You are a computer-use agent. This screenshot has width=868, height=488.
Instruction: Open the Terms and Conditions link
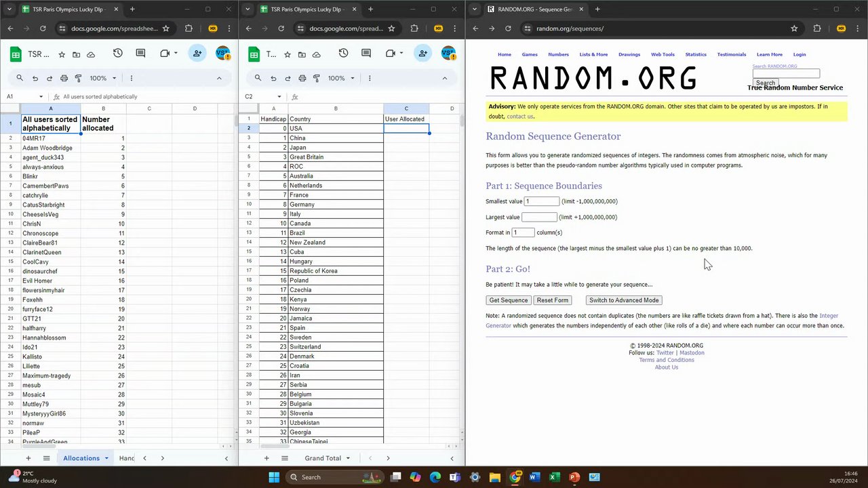(667, 360)
